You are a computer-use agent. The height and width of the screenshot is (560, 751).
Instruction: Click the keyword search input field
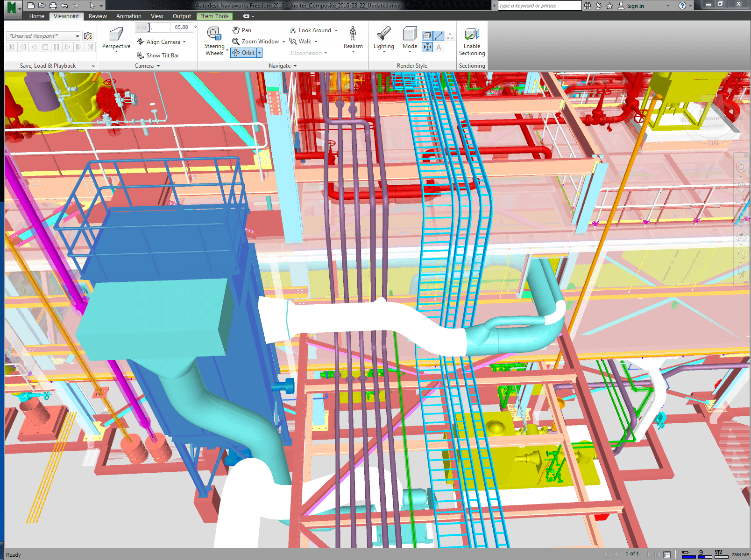[538, 6]
